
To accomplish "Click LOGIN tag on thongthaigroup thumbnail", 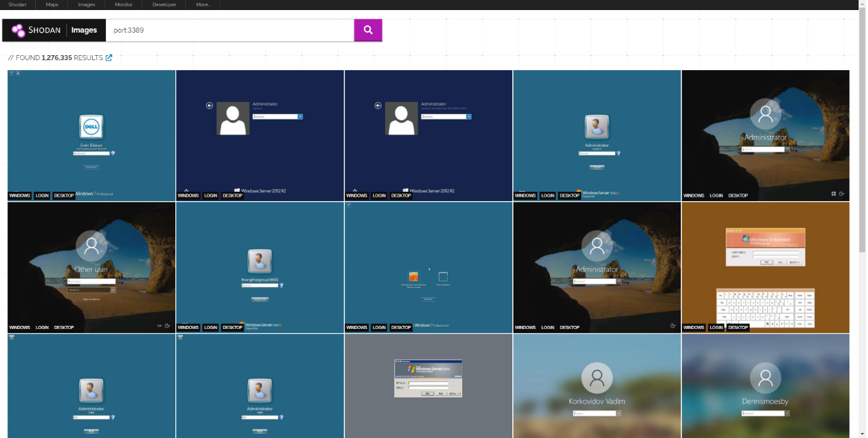I will point(210,328).
